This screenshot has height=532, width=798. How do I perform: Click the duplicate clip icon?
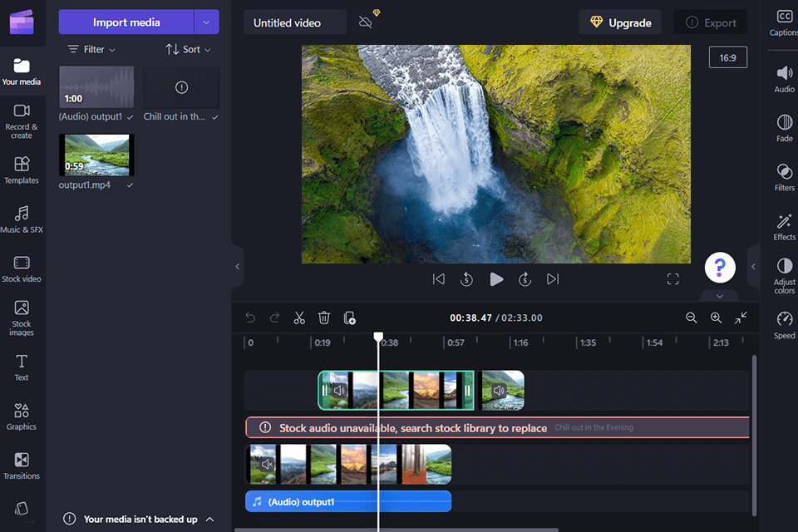(350, 318)
